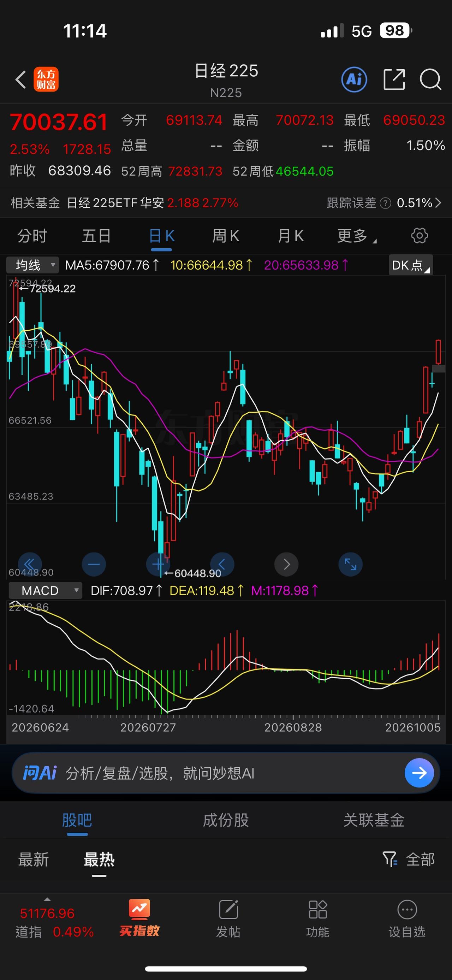452x980 pixels.
Task: Expand chart to fullscreen icon
Action: 351,564
